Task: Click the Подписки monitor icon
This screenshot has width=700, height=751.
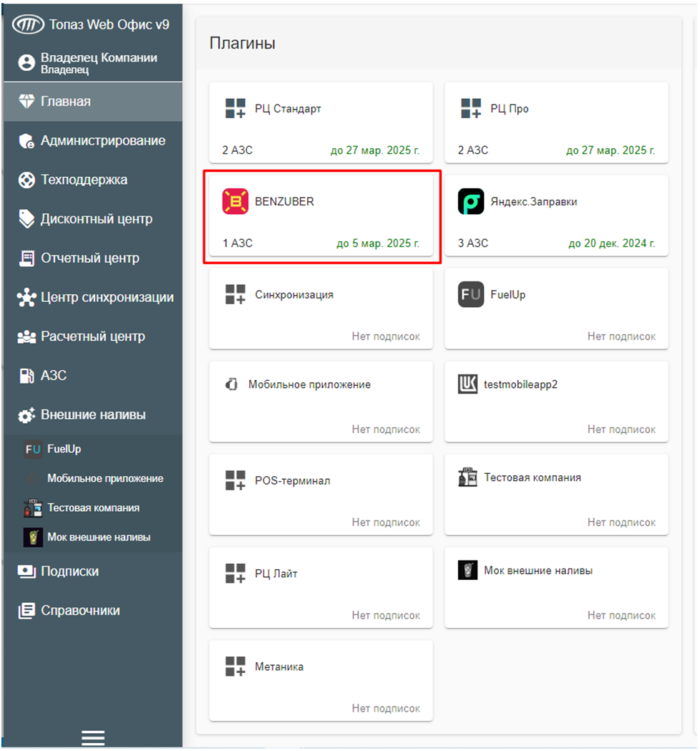Action: (x=26, y=571)
